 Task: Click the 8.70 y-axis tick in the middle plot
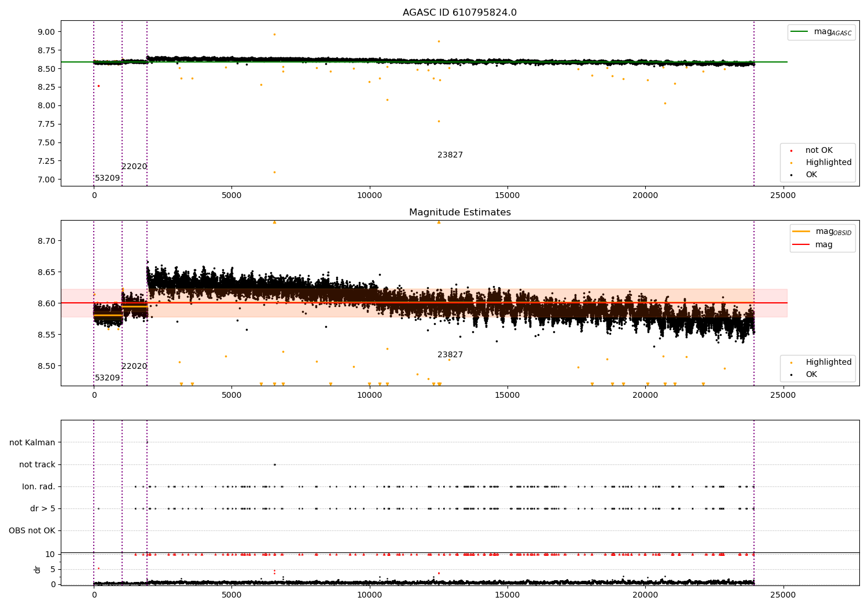46,241
